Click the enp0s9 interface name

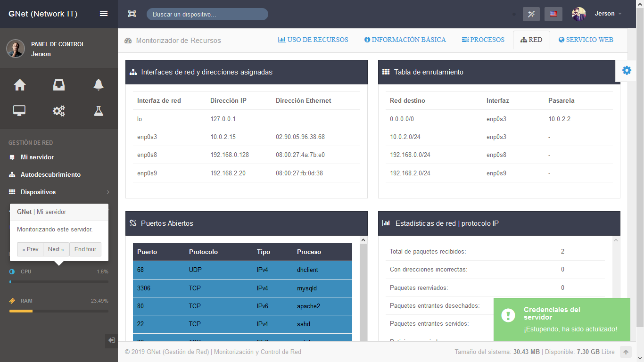point(147,173)
